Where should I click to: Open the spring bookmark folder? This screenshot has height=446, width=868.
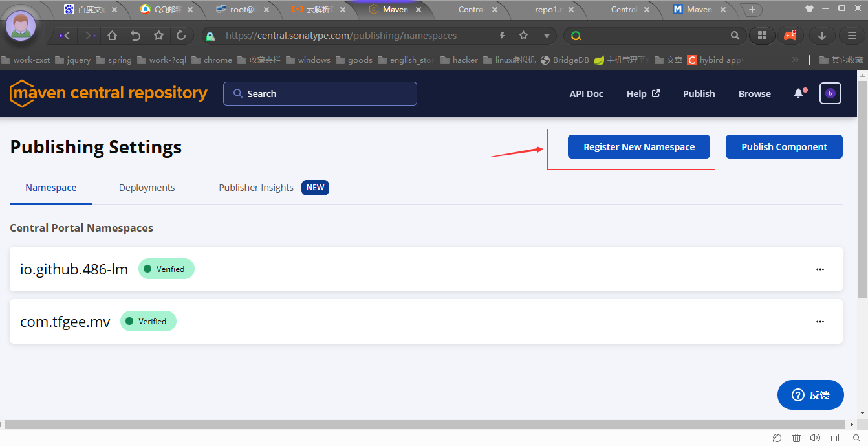tap(114, 60)
